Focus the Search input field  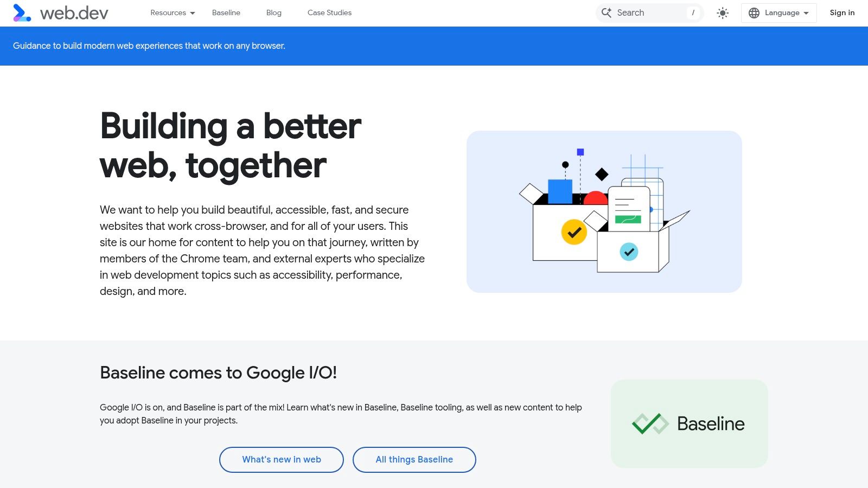tap(649, 12)
